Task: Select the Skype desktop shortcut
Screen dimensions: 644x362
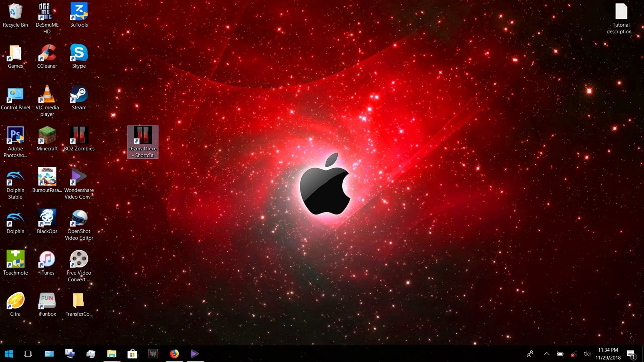Action: coord(79,57)
